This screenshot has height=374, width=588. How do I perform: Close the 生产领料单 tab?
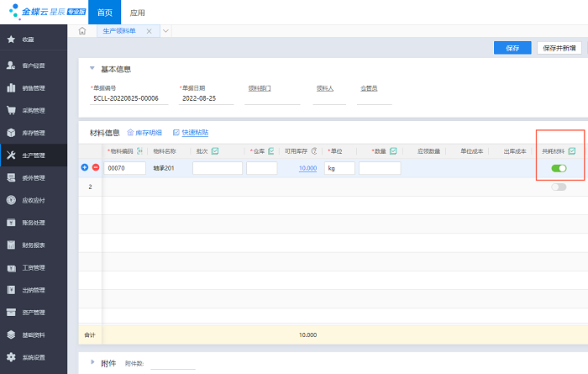point(149,31)
